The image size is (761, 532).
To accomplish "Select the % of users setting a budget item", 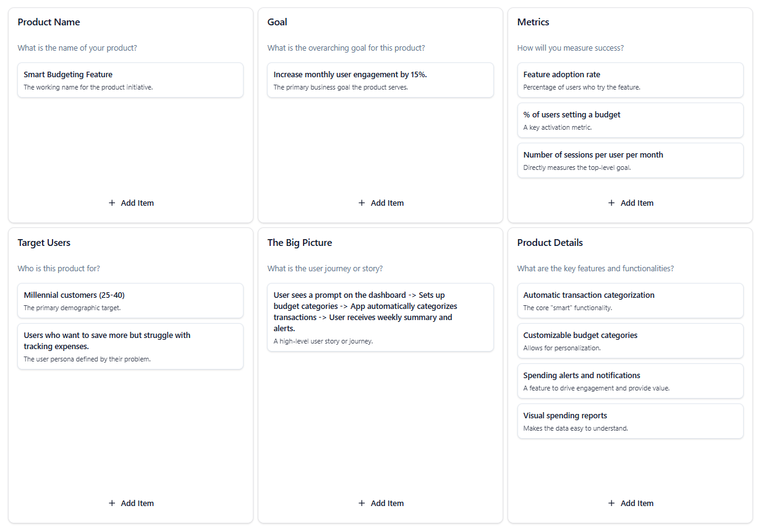I will (630, 120).
